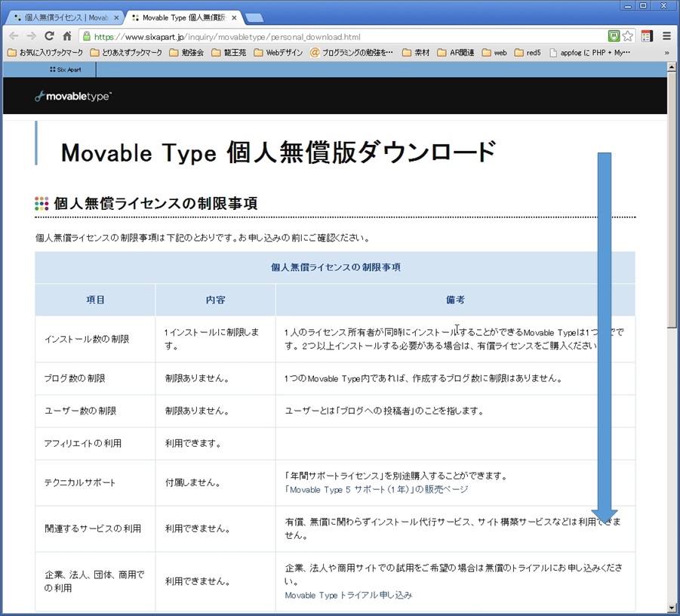The image size is (680, 616).
Task: Close the first tab 個人無償ライセンス
Action: point(116,18)
